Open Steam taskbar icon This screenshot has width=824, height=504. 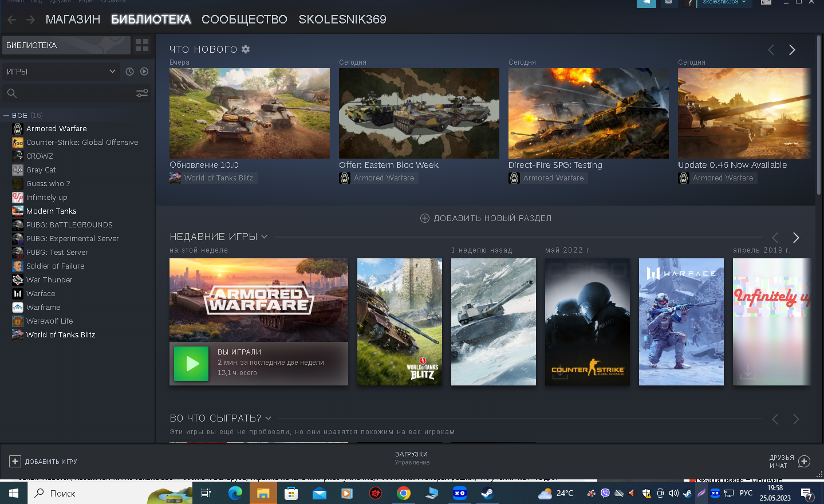point(487,493)
